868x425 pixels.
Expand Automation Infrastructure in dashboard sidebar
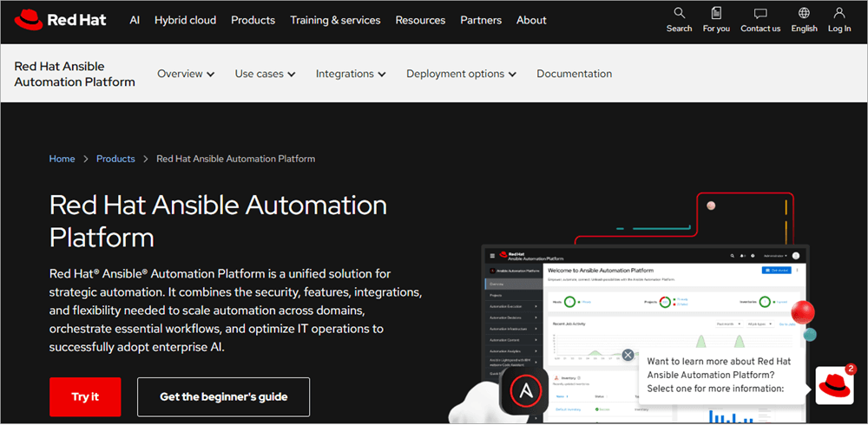[514, 329]
